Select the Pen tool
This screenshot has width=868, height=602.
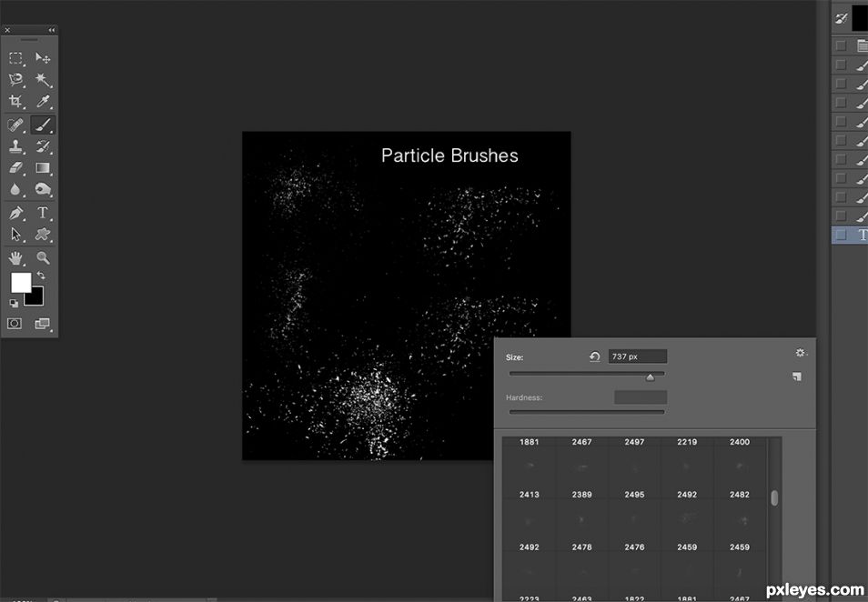[x=16, y=213]
